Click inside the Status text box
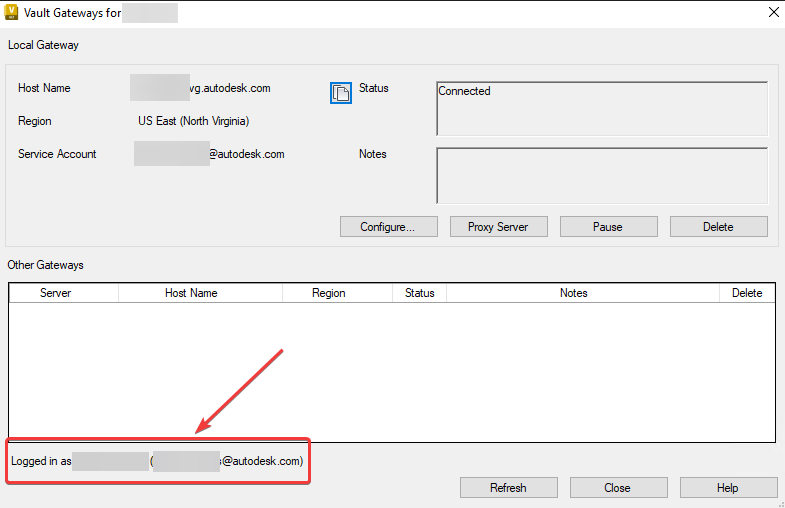 coord(602,109)
